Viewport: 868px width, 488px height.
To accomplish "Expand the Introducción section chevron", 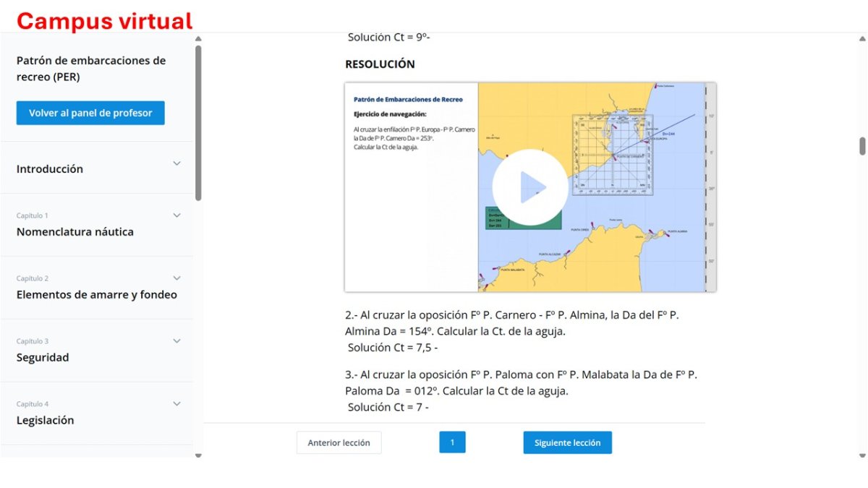I will point(176,163).
